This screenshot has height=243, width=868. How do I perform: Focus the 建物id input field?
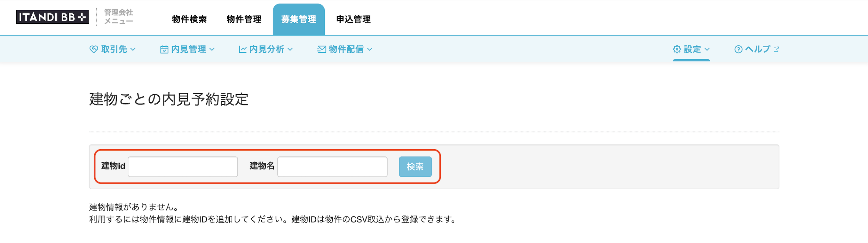[183, 167]
